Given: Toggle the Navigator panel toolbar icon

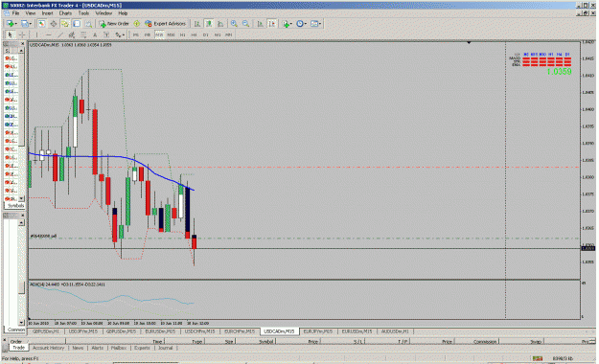Looking at the screenshot, I should (x=65, y=24).
